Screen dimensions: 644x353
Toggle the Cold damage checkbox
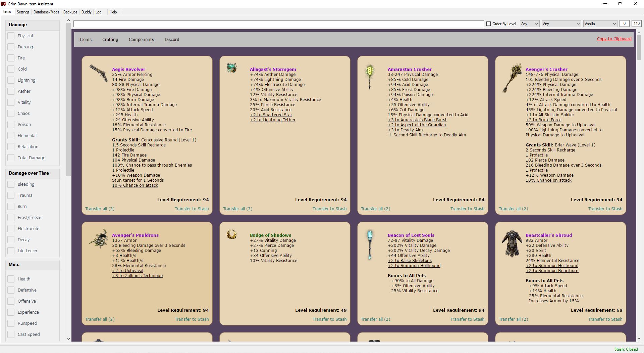click(x=11, y=69)
